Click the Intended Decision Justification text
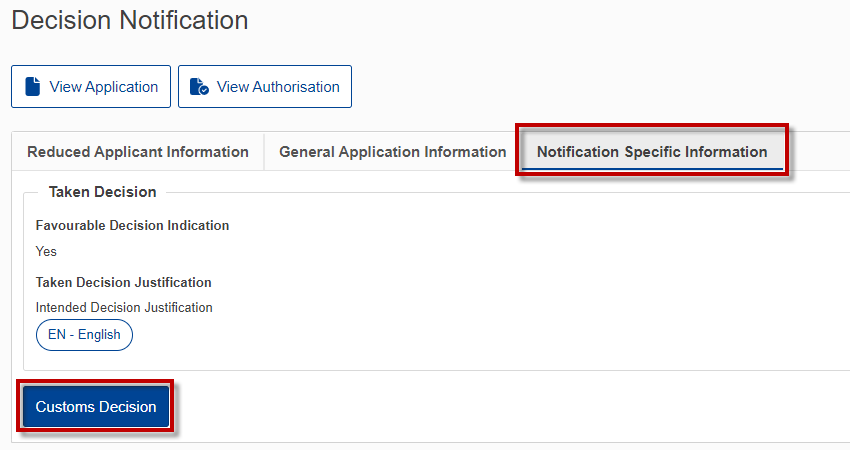Image resolution: width=850 pixels, height=450 pixels. [124, 307]
